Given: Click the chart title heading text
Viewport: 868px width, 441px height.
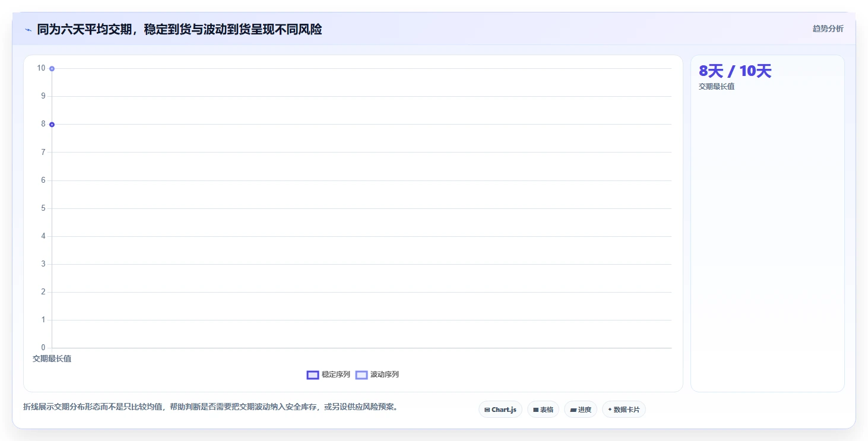Looking at the screenshot, I should point(179,30).
